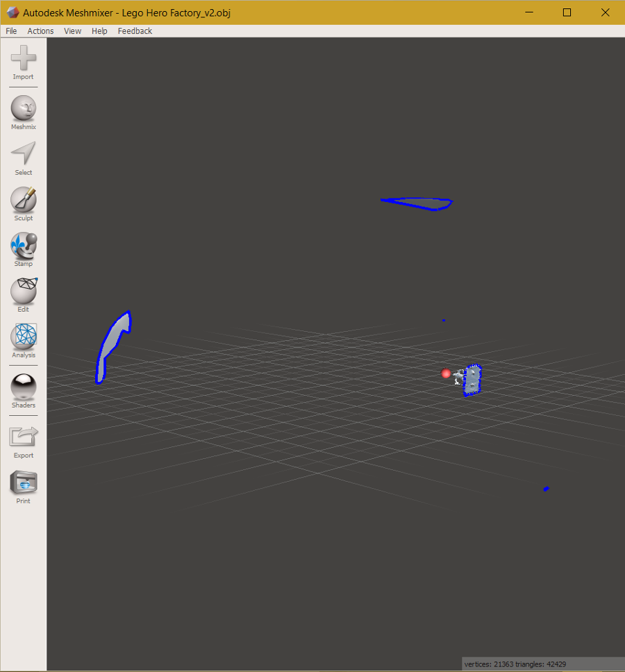Open the Sculpt brush tool

click(24, 204)
